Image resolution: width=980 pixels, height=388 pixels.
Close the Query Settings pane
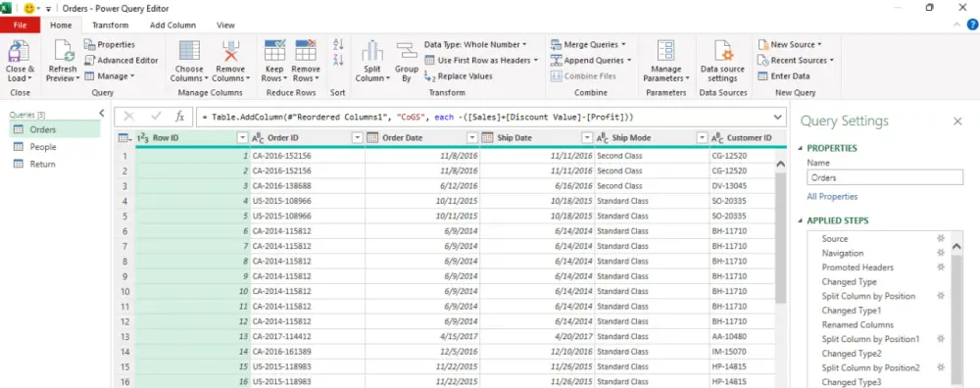(957, 121)
